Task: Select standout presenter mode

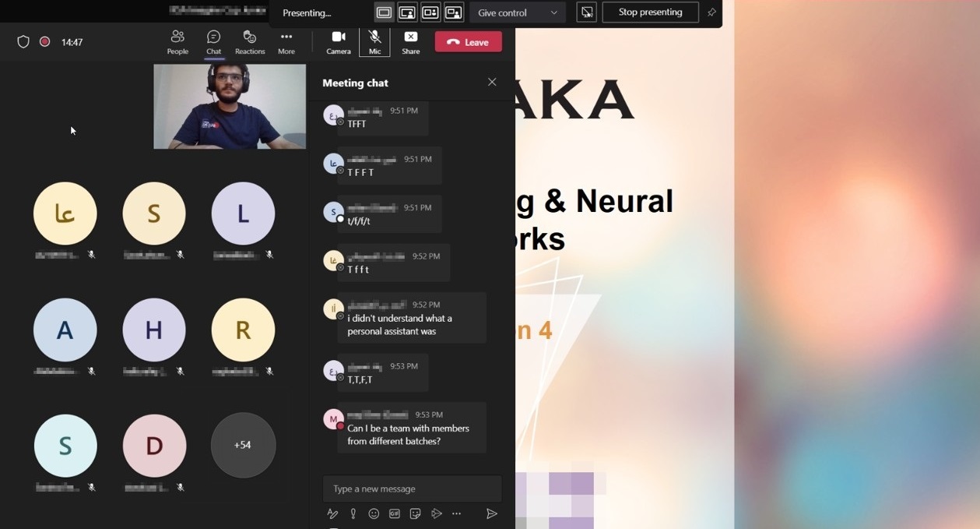Action: pos(407,12)
